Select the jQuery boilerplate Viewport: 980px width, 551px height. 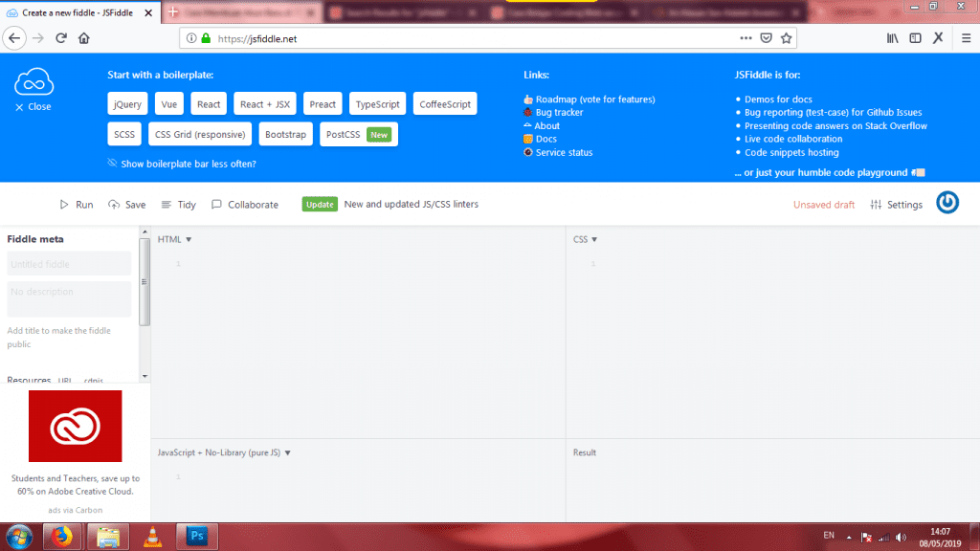[x=127, y=103]
